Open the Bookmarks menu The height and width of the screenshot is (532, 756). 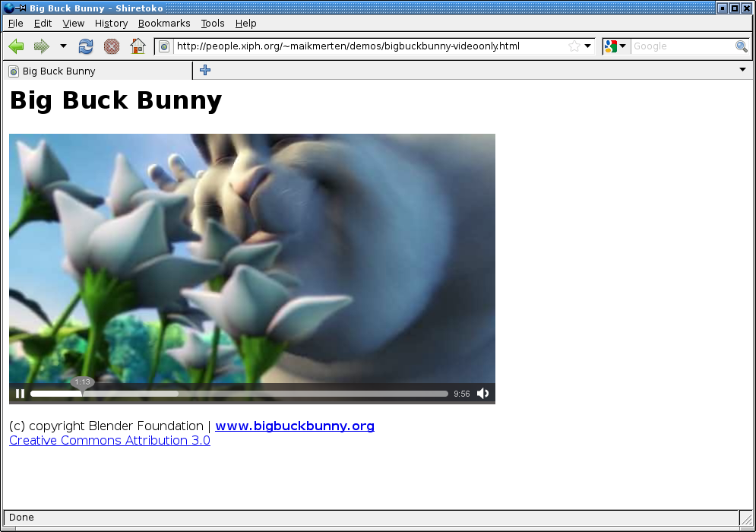[x=164, y=24]
